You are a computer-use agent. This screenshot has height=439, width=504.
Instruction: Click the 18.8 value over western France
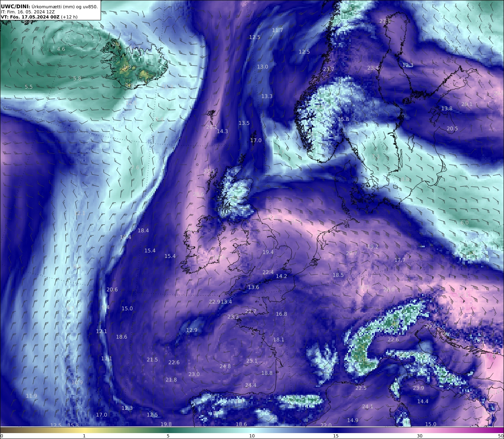[267, 373]
